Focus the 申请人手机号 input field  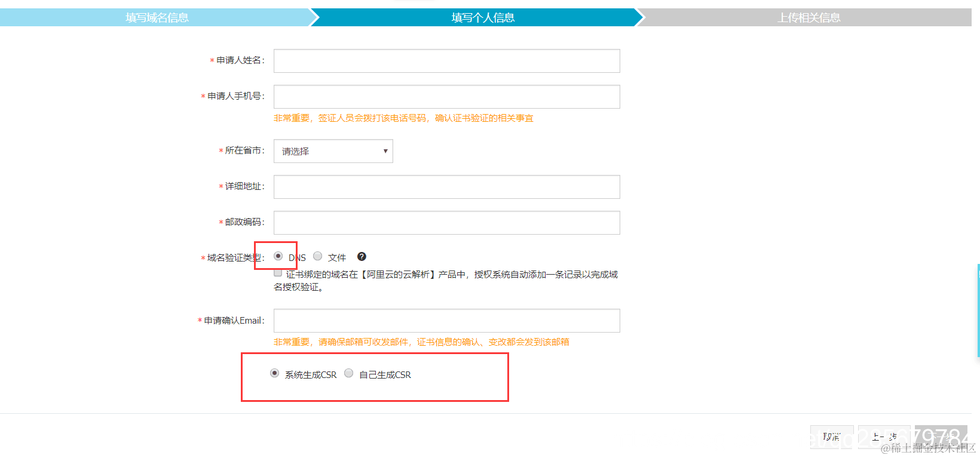pos(447,97)
